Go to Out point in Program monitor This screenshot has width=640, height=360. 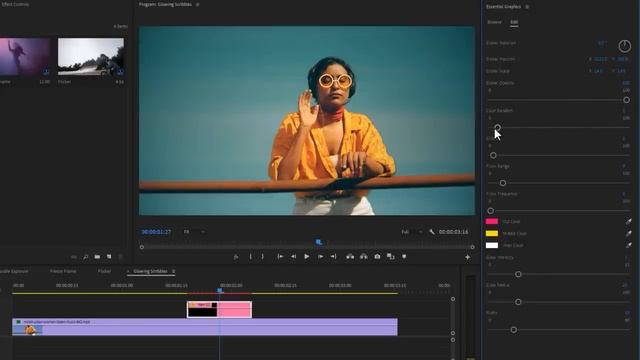[333, 257]
